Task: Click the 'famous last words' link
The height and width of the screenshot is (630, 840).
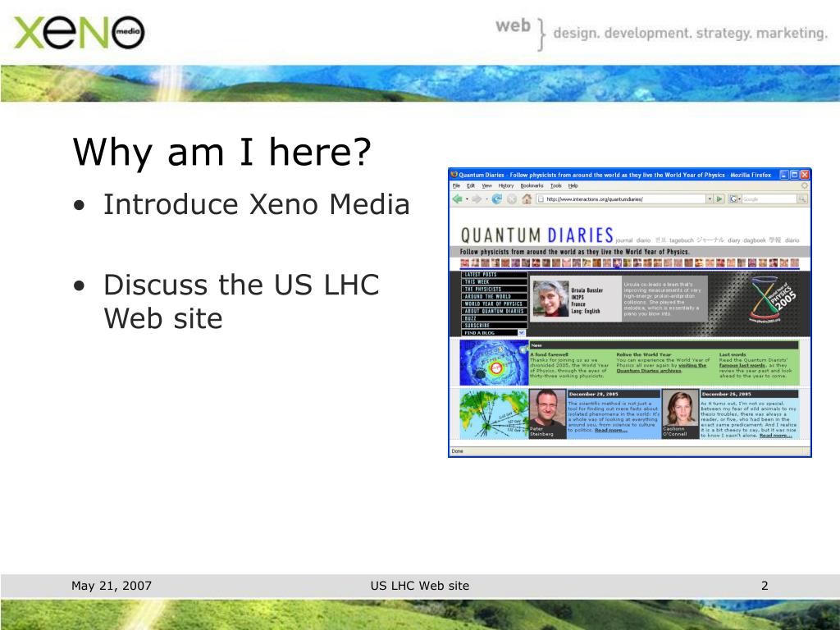Action: (x=742, y=365)
